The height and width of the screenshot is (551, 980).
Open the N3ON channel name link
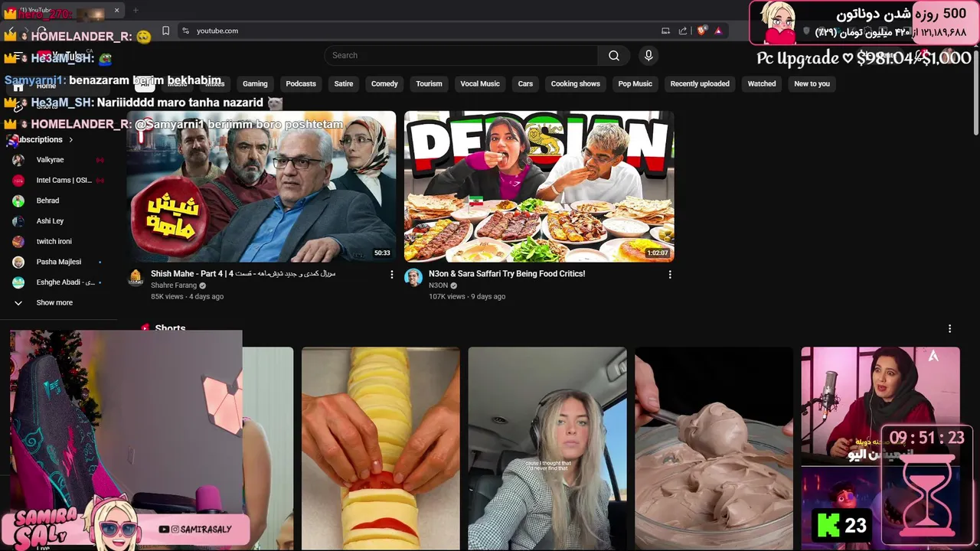438,285
